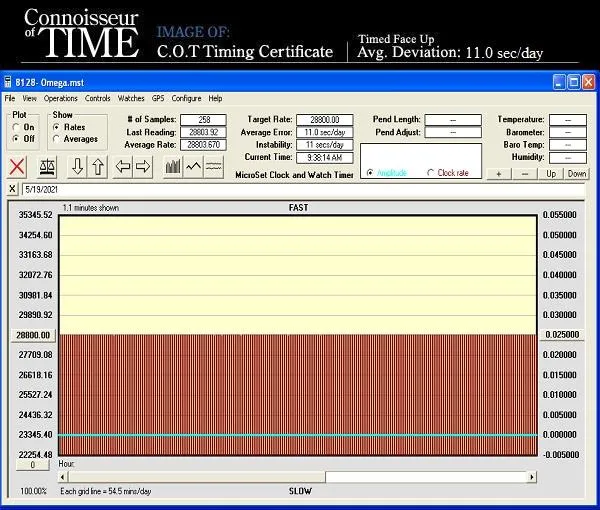Click the 5/19/2021 date note field
The width and height of the screenshot is (600, 510).
(x=303, y=189)
